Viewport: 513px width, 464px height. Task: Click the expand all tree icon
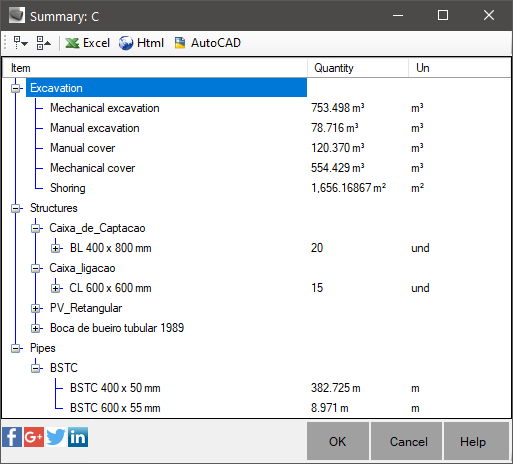click(x=20, y=43)
